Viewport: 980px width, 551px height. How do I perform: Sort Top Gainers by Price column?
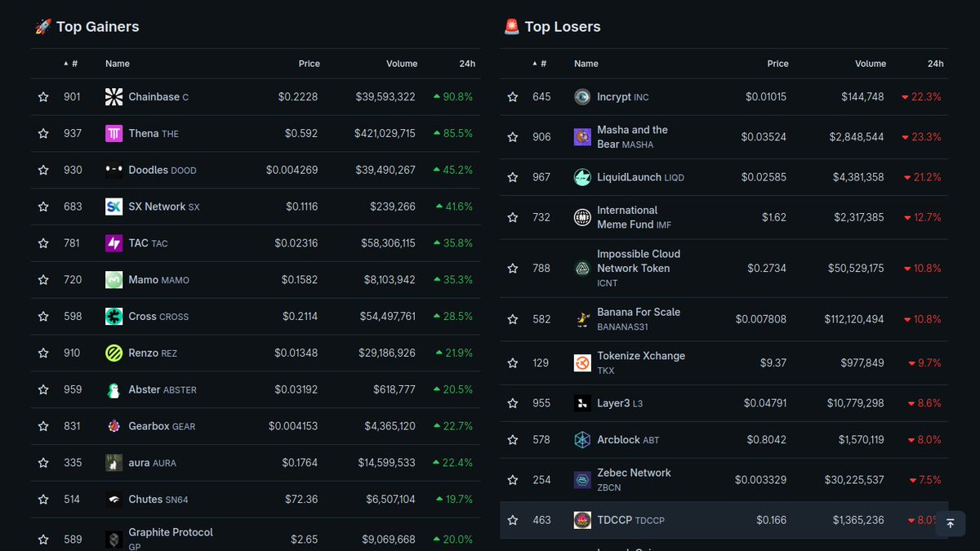tap(310, 64)
